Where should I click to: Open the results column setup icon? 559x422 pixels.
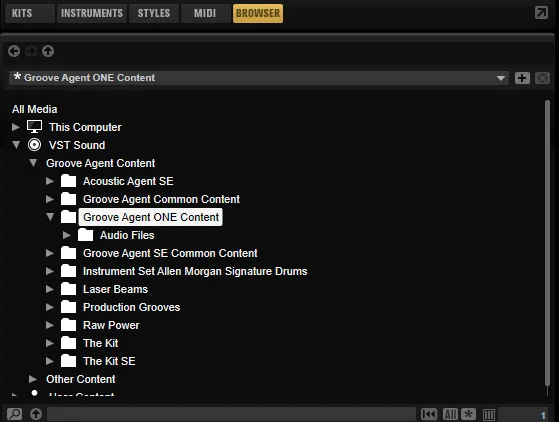point(489,415)
